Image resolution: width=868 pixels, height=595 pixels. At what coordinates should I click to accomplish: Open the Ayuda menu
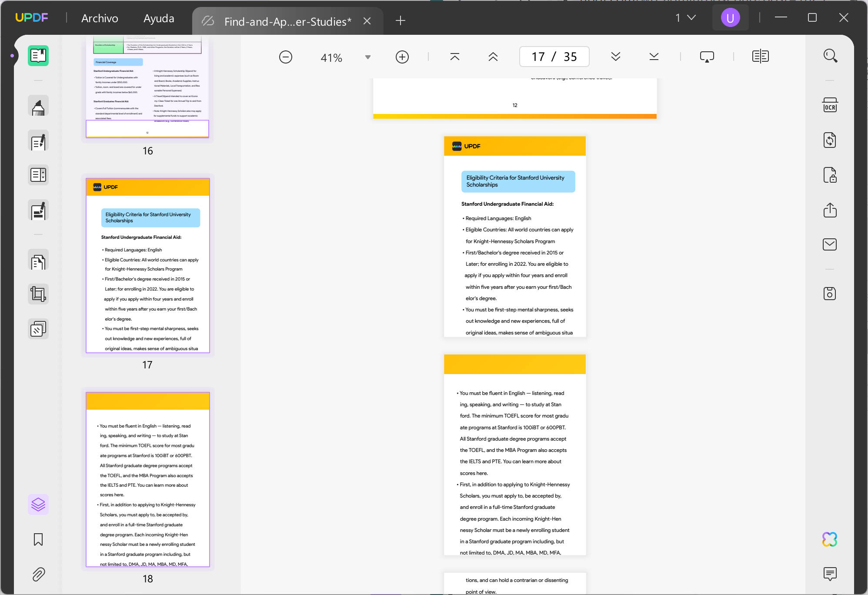159,18
